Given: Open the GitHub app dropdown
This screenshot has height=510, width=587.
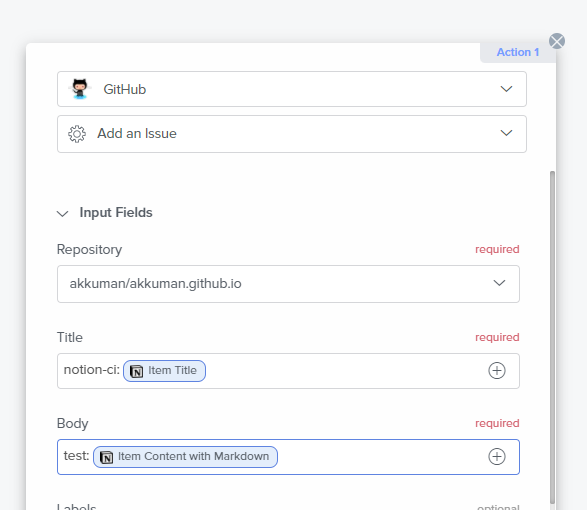Looking at the screenshot, I should [292, 89].
